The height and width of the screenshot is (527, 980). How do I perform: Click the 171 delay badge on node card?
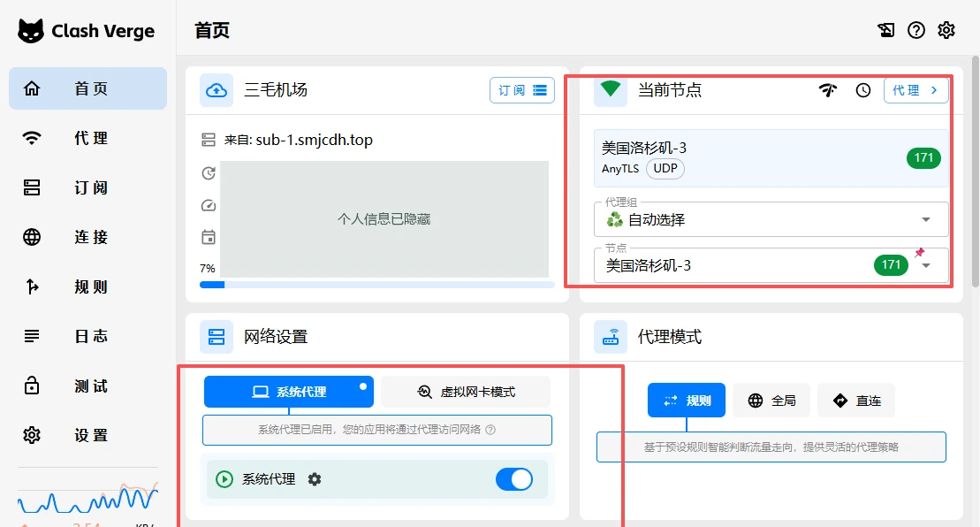point(923,157)
